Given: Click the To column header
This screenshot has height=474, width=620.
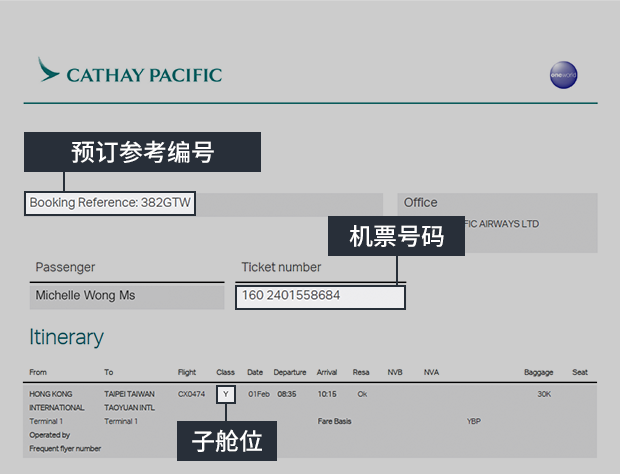Looking at the screenshot, I should 109,372.
